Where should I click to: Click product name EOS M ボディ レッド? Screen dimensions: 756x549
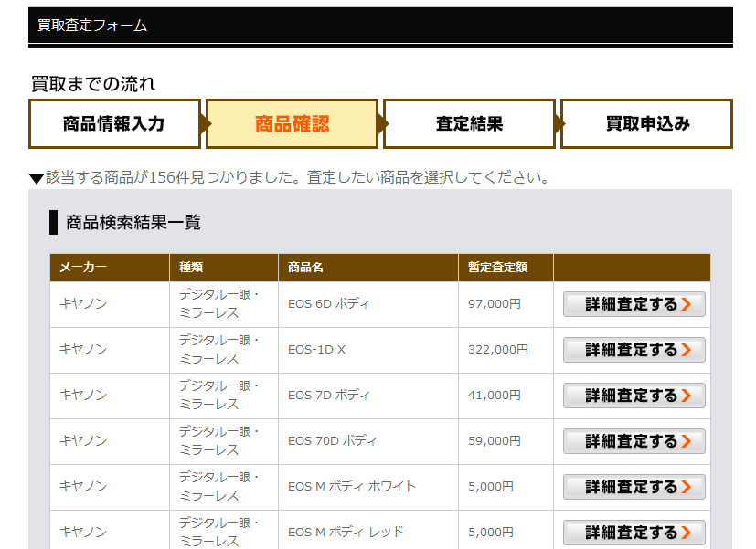click(x=346, y=533)
